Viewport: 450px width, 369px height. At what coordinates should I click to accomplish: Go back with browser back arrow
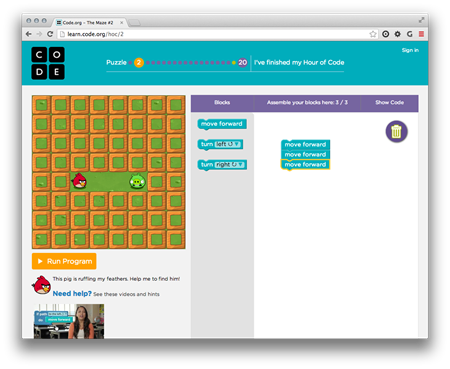coord(29,34)
